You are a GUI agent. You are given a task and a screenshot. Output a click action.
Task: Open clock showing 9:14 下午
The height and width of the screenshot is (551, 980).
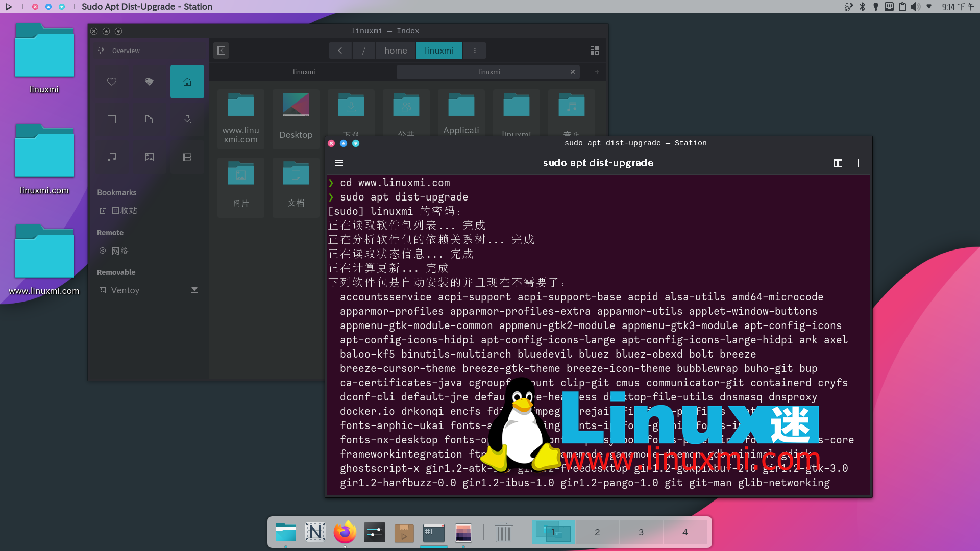(958, 7)
